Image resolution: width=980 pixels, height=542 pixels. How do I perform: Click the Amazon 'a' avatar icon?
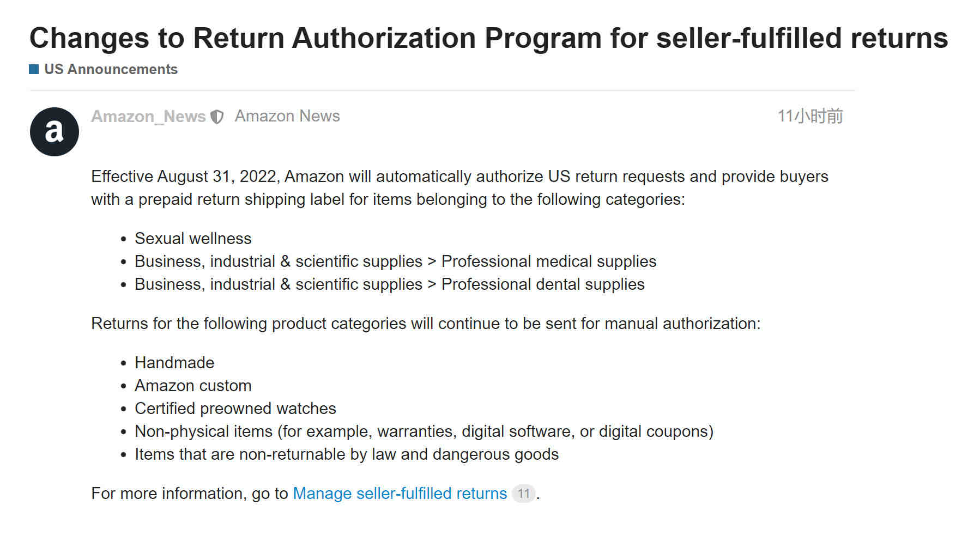pyautogui.click(x=55, y=132)
